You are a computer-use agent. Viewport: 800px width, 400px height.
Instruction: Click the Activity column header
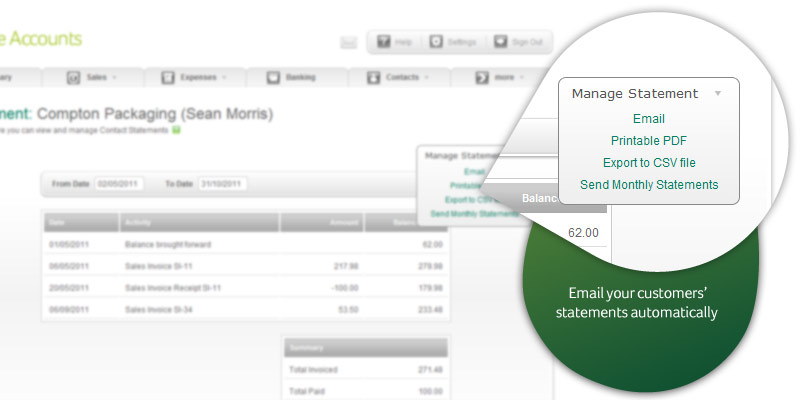(x=199, y=222)
